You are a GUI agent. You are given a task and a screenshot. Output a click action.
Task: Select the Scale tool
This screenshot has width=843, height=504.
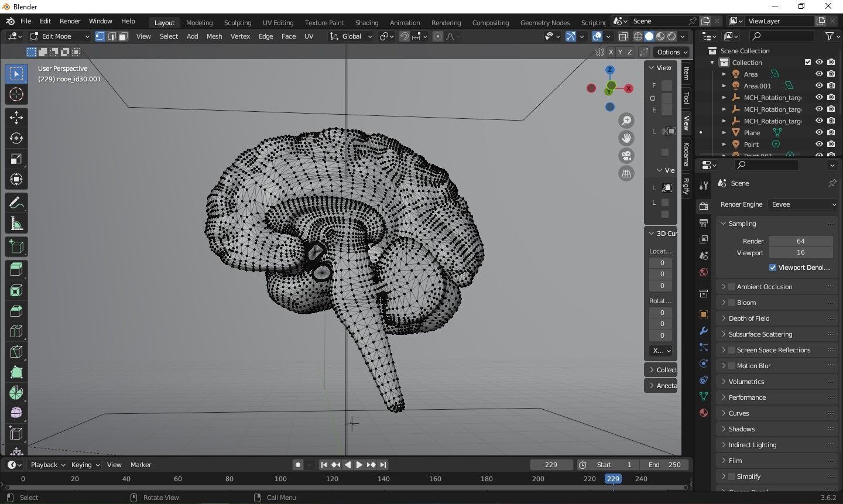[16, 159]
